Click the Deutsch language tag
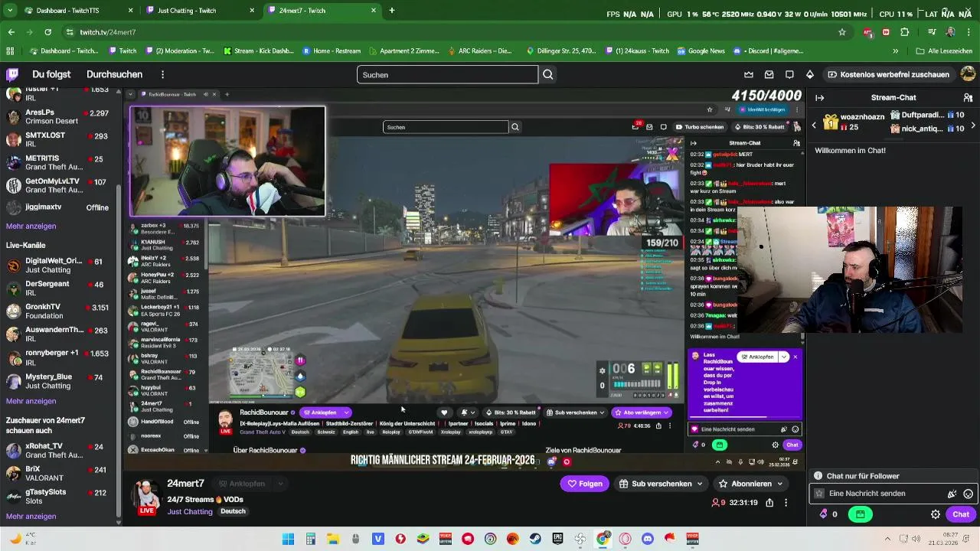980x551 pixels. pyautogui.click(x=233, y=511)
